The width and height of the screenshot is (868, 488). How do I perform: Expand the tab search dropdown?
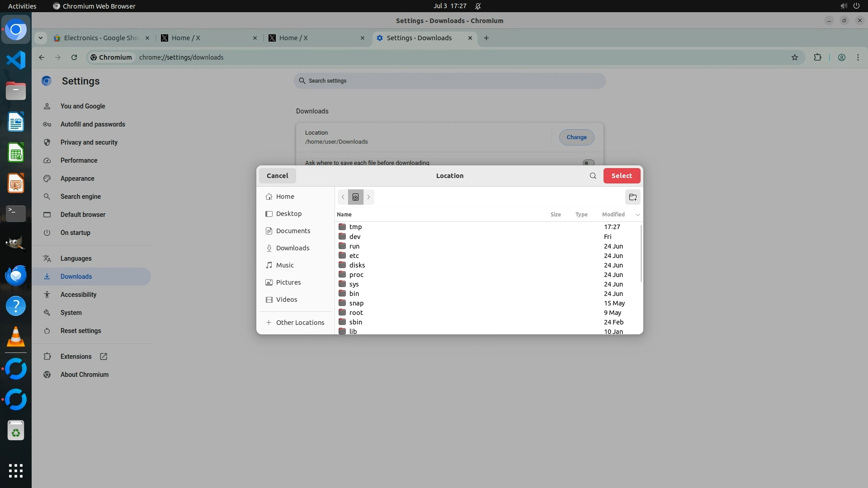click(x=41, y=38)
